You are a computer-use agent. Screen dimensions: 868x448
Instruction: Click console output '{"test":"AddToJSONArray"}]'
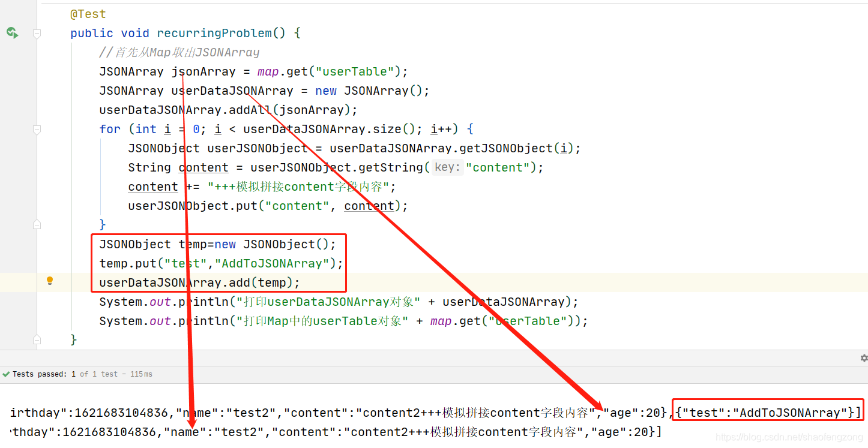[768, 413]
